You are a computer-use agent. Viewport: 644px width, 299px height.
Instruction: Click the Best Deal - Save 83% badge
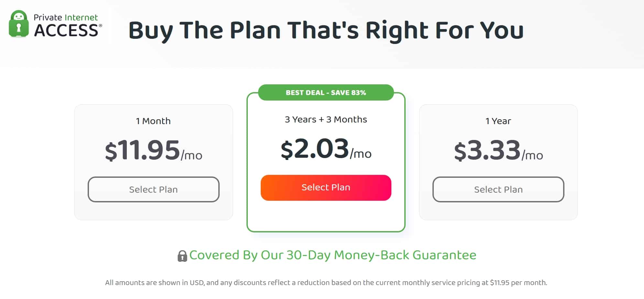point(326,92)
